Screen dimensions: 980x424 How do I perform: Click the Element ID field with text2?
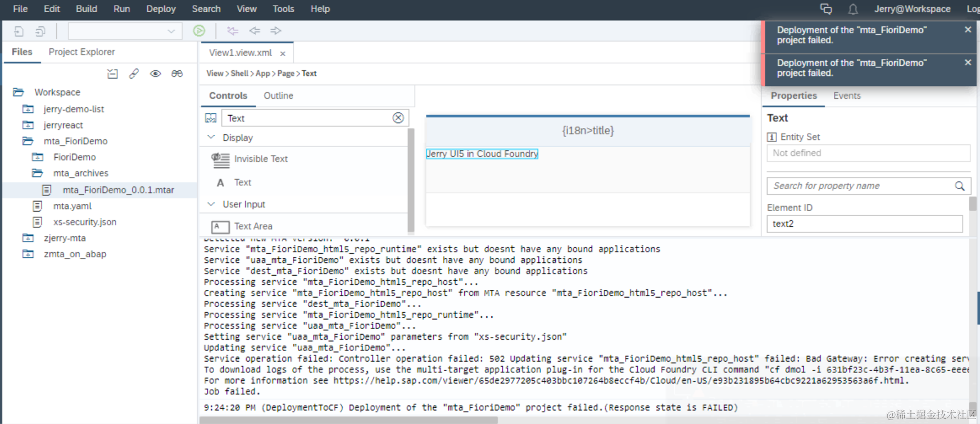(x=864, y=224)
